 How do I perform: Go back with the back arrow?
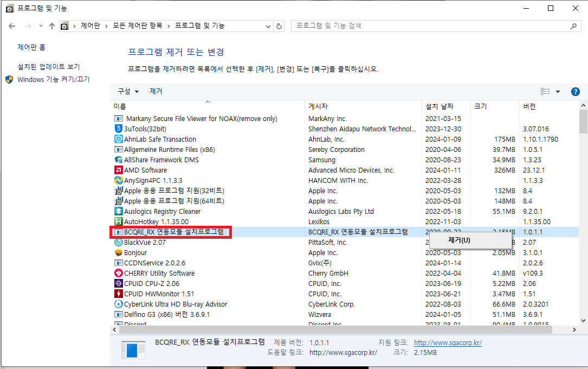tap(12, 26)
